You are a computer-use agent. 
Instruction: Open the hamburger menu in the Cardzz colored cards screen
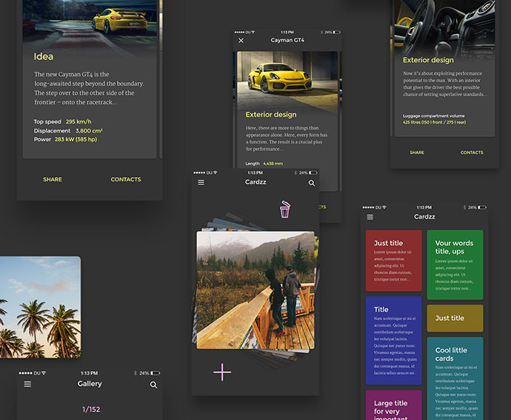pos(370,217)
